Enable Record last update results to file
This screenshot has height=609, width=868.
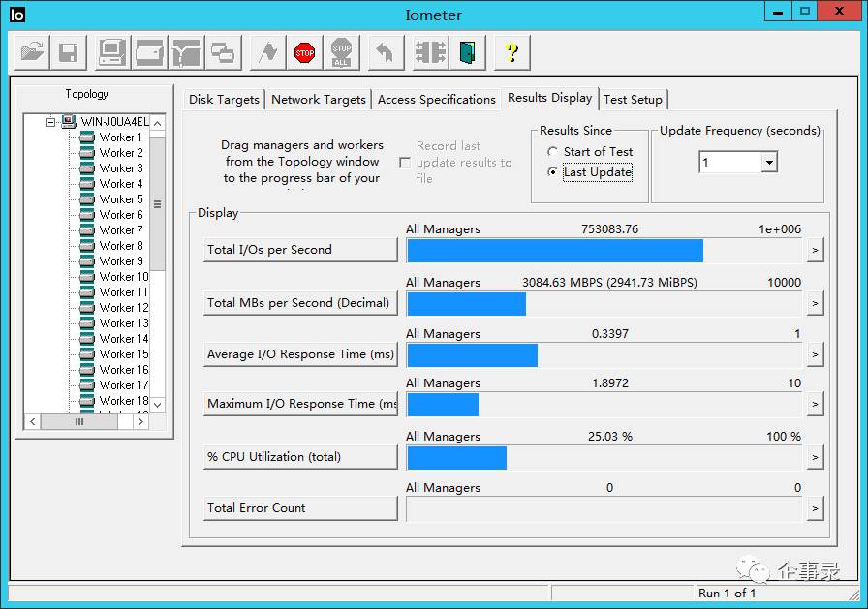pos(405,163)
